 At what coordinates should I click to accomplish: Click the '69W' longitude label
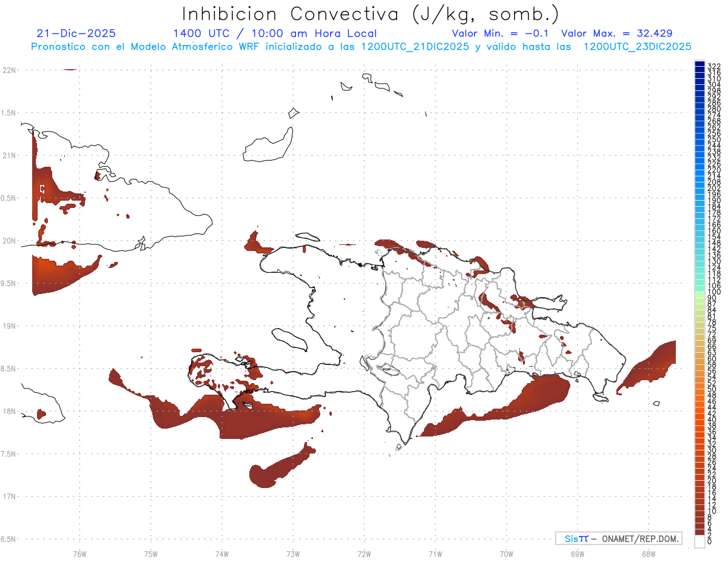(x=577, y=554)
